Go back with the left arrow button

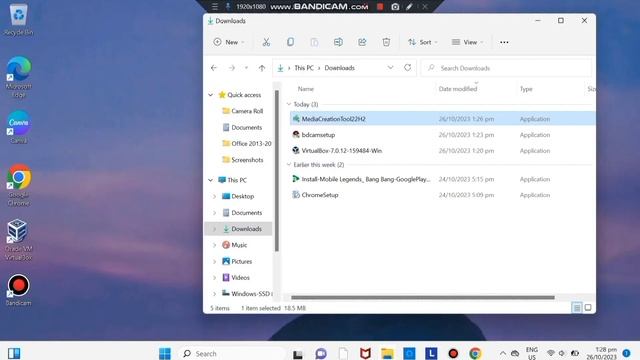pos(214,68)
